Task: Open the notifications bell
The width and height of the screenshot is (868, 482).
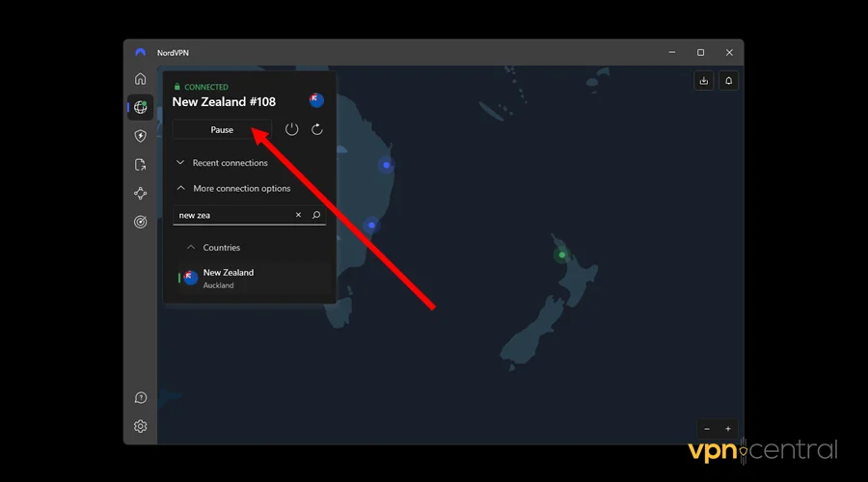Action: pyautogui.click(x=728, y=81)
